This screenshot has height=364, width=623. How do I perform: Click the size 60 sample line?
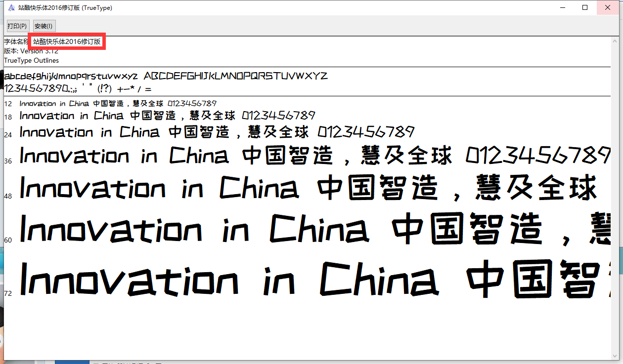coord(315,228)
